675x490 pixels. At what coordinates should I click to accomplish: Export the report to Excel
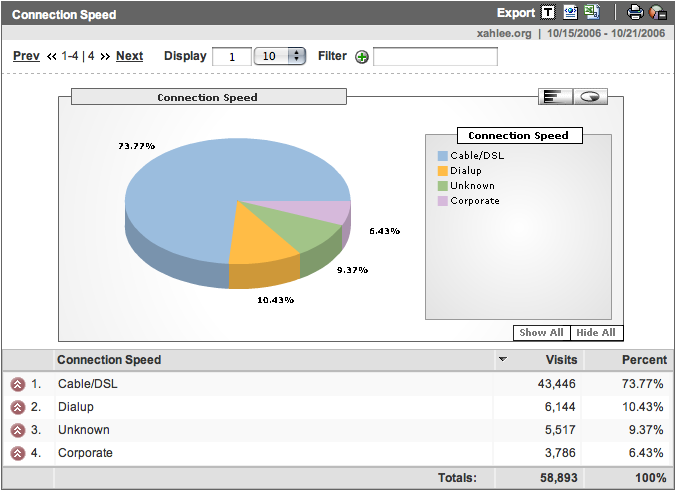pyautogui.click(x=592, y=13)
